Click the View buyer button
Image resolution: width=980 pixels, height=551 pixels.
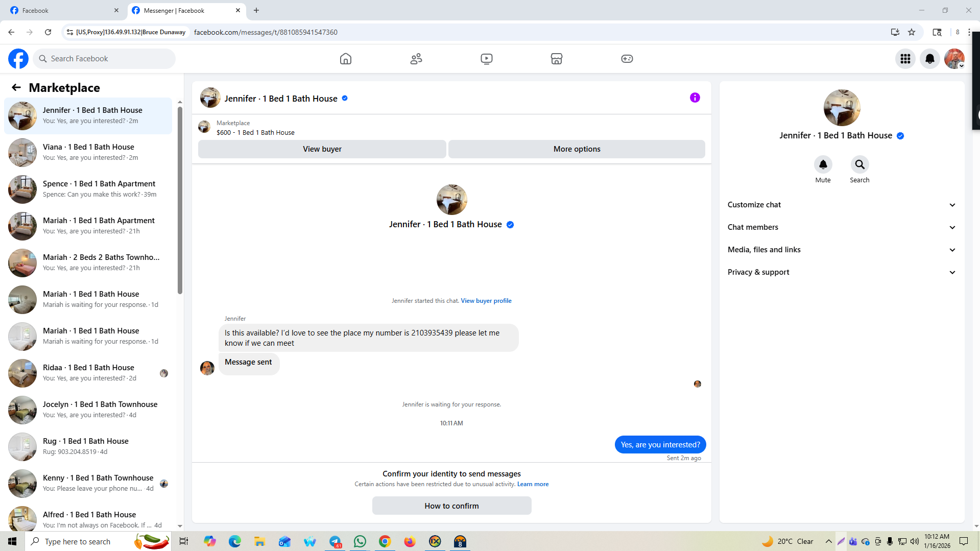(x=322, y=149)
